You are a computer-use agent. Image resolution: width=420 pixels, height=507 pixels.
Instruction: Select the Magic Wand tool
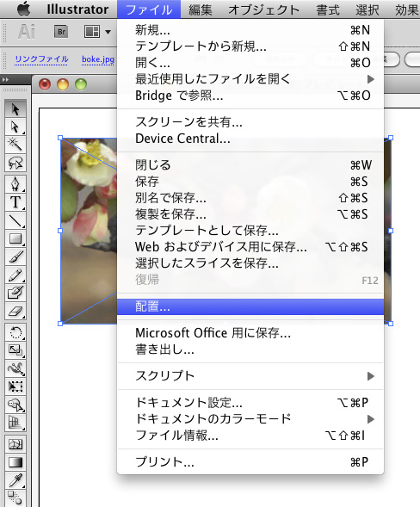click(15, 145)
